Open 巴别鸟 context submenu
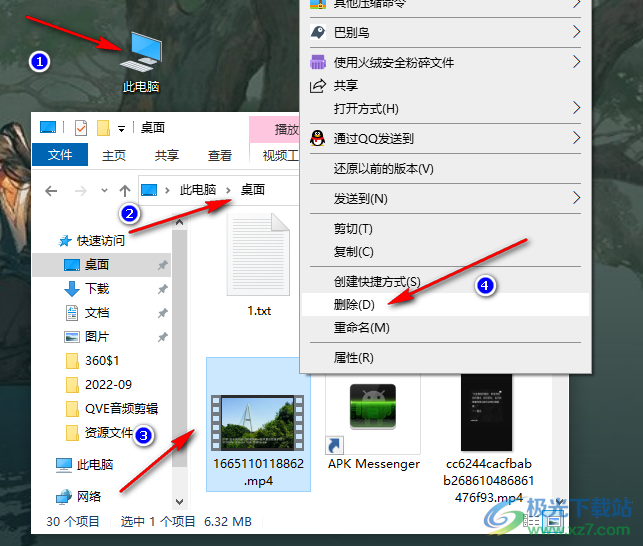The width and height of the screenshot is (643, 546). 445,32
